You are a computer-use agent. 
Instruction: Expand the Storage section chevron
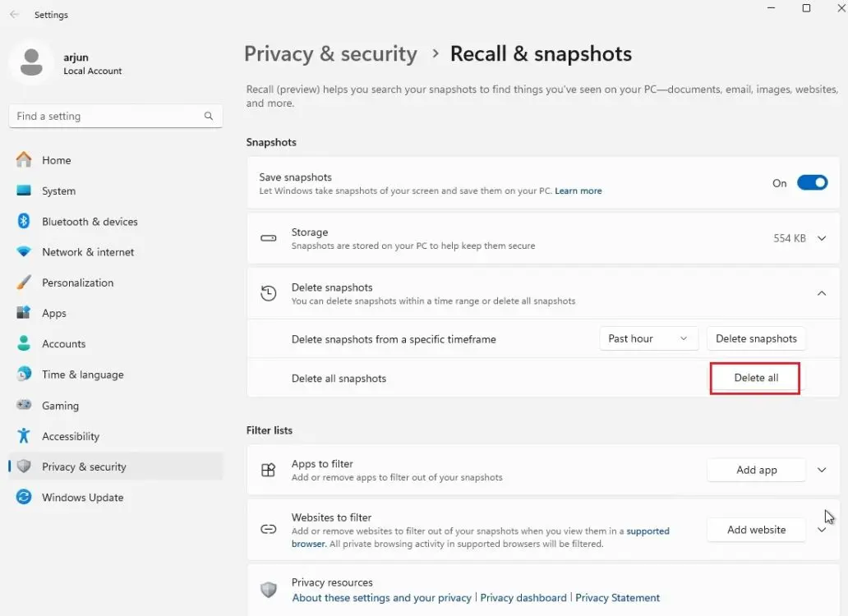click(x=822, y=238)
